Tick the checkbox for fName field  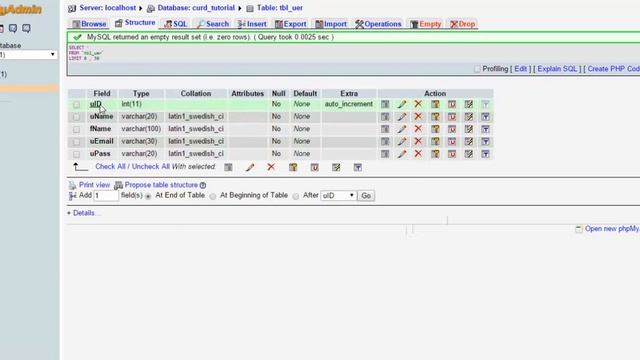[76, 129]
